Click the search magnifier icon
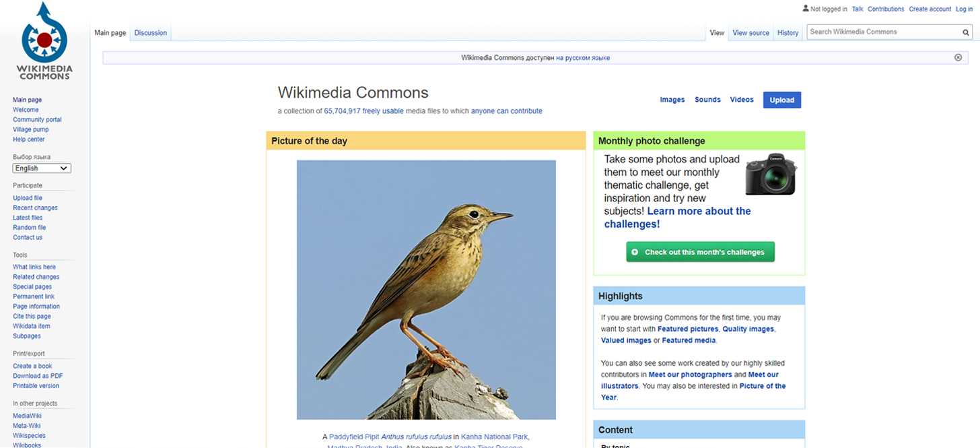 point(966,32)
